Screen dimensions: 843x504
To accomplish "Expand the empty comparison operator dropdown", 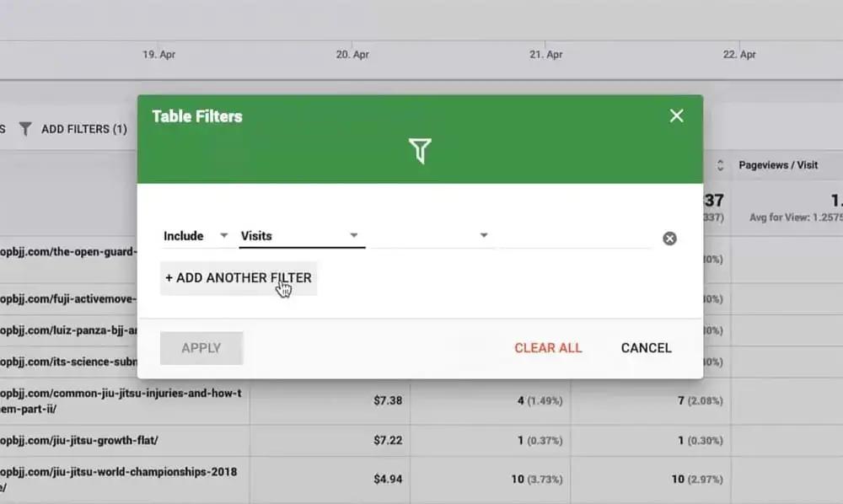I will pyautogui.click(x=432, y=236).
